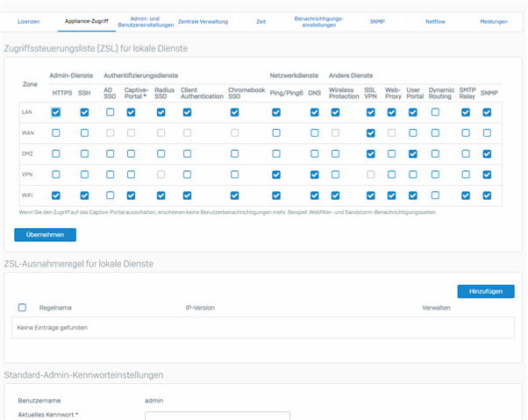Screen dimensions: 528x420
Task: Disable Ping/Ping6 for VPN zone
Action: tap(276, 174)
